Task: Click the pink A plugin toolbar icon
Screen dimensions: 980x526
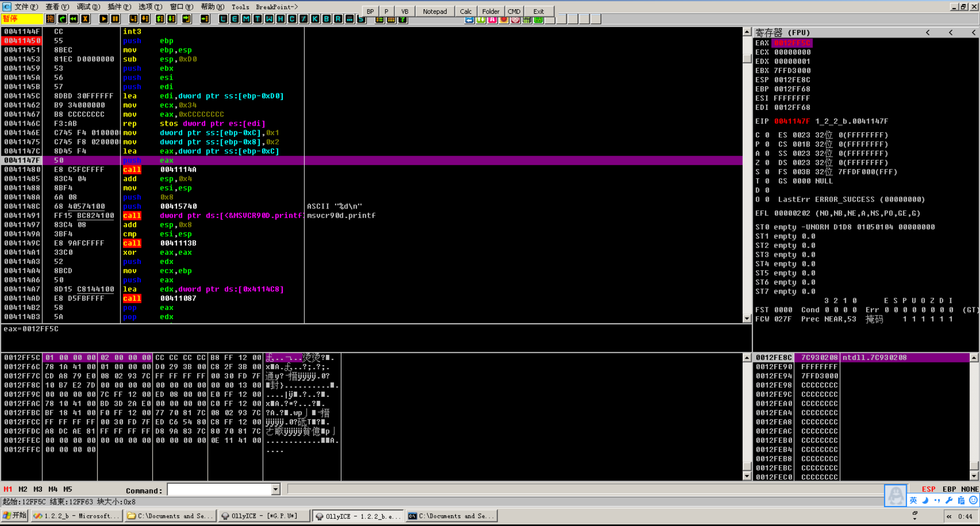Action: (x=492, y=19)
